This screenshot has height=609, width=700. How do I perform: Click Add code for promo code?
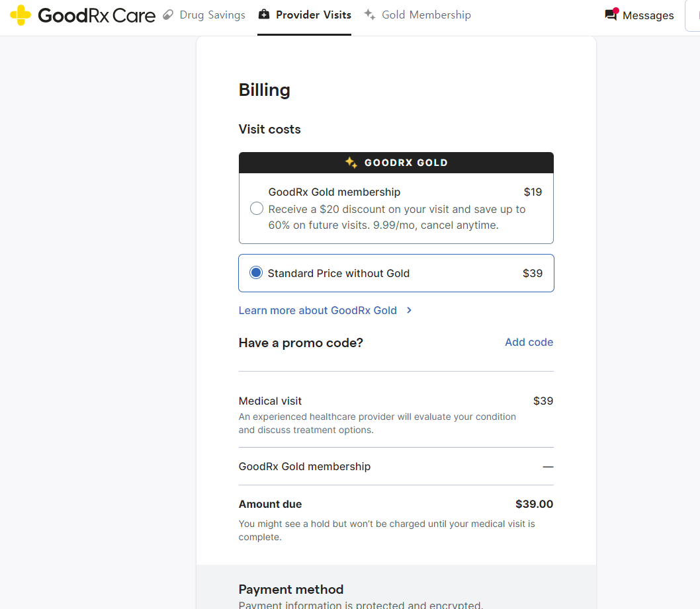click(x=529, y=342)
